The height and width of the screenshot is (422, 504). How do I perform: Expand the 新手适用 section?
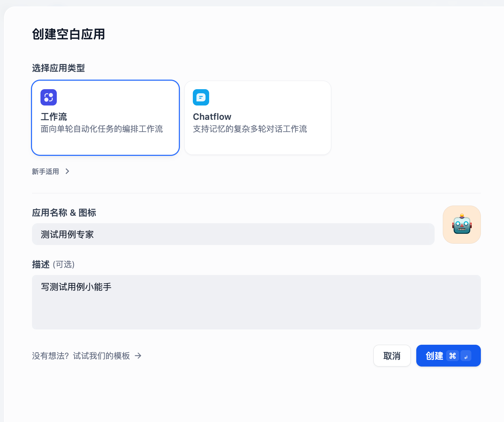point(51,172)
